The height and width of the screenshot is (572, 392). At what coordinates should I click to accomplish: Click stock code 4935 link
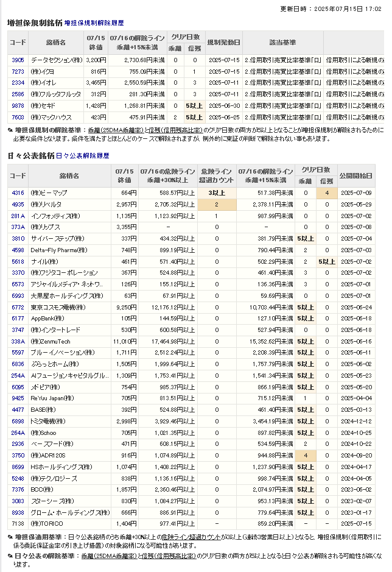(18, 204)
